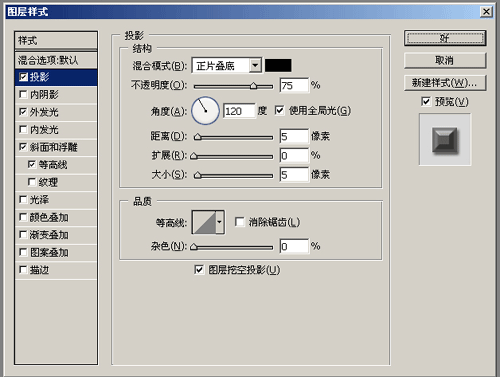Select the 混合选项:默认 entry
Viewport: 500px width, 377px height.
click(56, 60)
